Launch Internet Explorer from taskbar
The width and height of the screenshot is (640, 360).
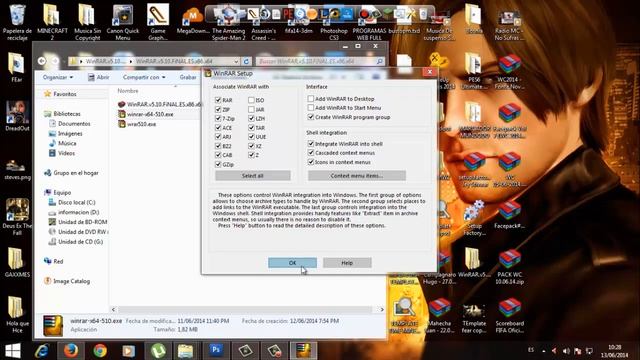pyautogui.click(x=42, y=351)
